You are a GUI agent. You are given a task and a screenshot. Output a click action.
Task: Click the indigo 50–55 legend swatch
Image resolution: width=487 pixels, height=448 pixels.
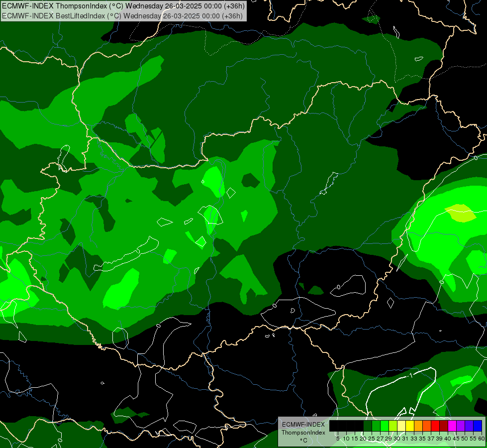pos(469,426)
